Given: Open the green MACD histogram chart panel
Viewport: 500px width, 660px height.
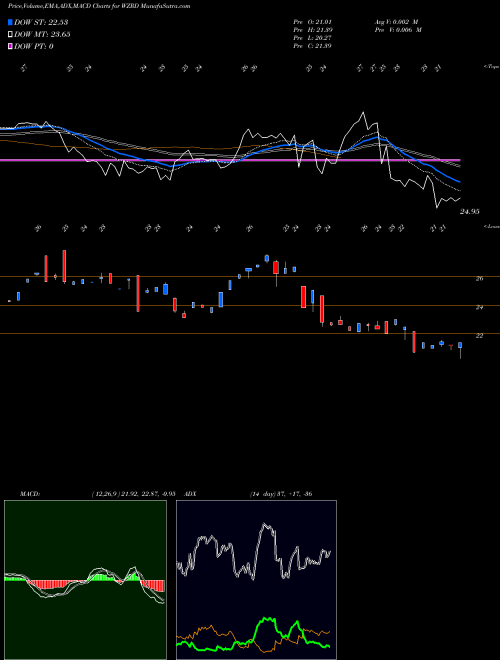Looking at the screenshot, I should (85, 580).
